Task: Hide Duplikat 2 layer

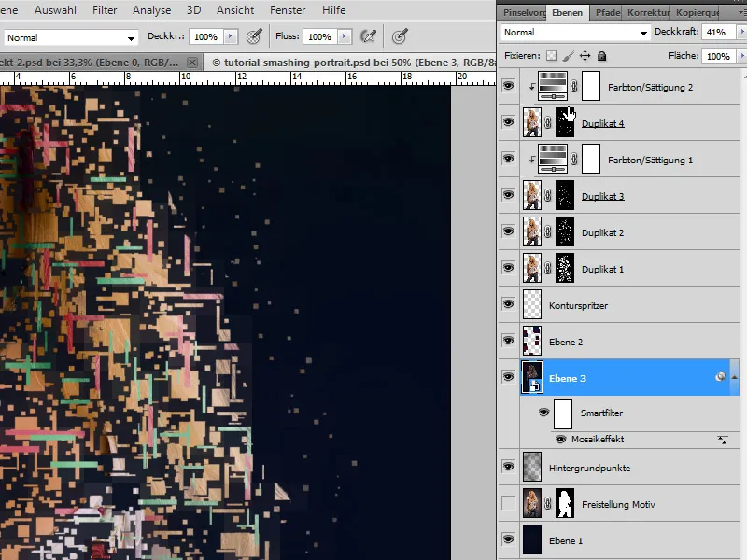Action: pyautogui.click(x=508, y=231)
